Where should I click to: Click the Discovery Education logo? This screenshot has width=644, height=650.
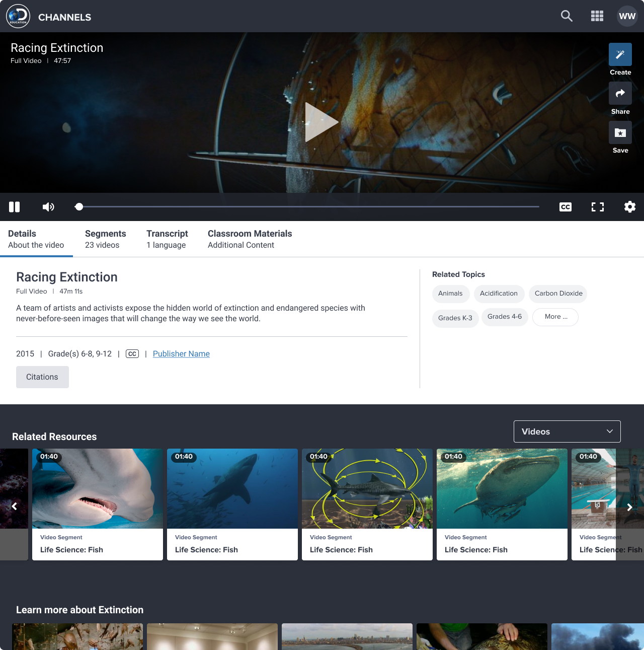pos(18,16)
